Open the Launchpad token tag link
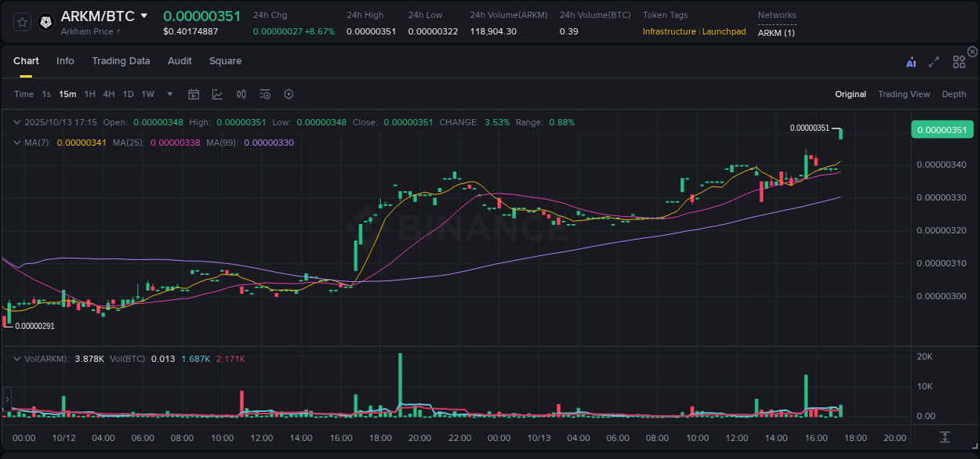Image resolution: width=980 pixels, height=459 pixels. (724, 31)
